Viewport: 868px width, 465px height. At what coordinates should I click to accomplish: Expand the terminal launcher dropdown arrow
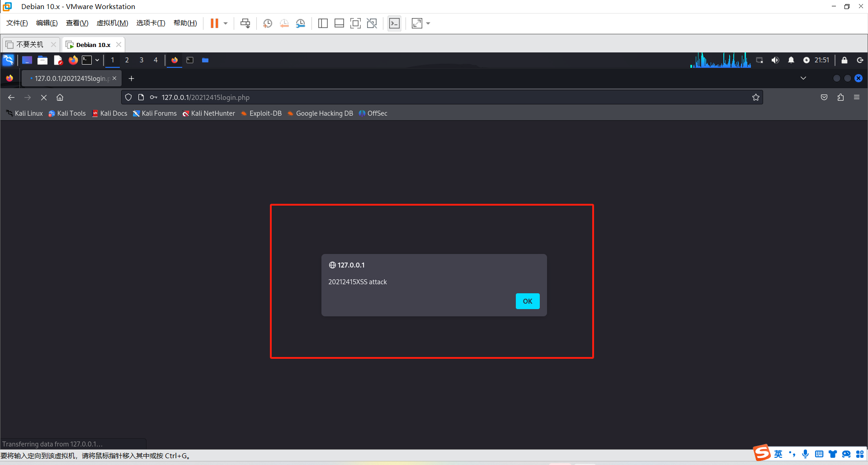coord(97,60)
